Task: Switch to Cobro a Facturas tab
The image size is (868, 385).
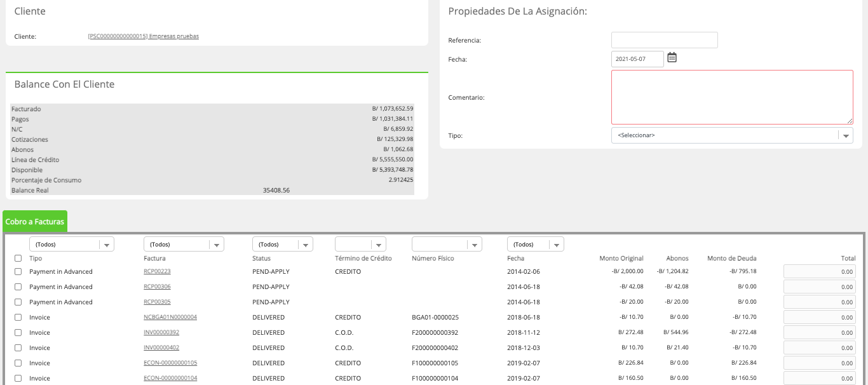Action: tap(35, 222)
